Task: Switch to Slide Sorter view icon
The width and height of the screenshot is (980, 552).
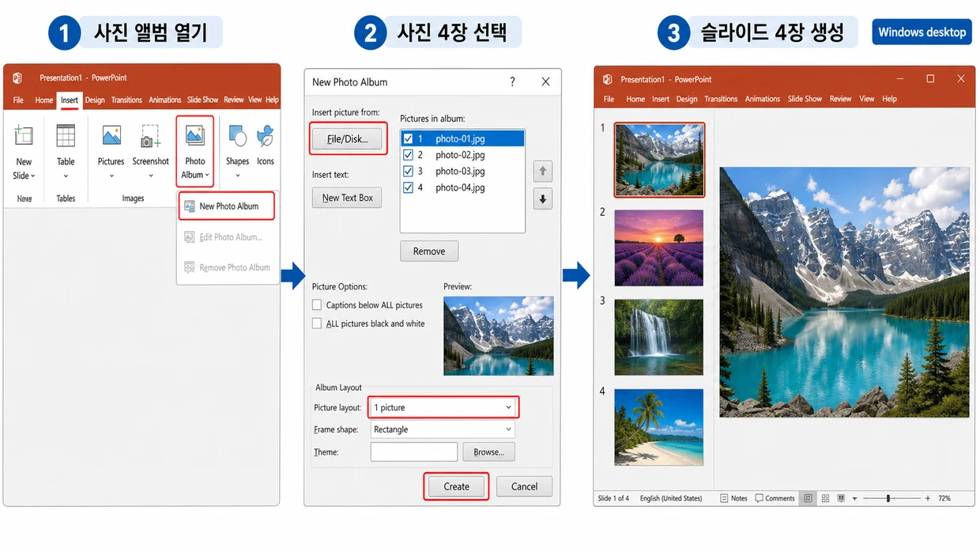Action: [825, 498]
